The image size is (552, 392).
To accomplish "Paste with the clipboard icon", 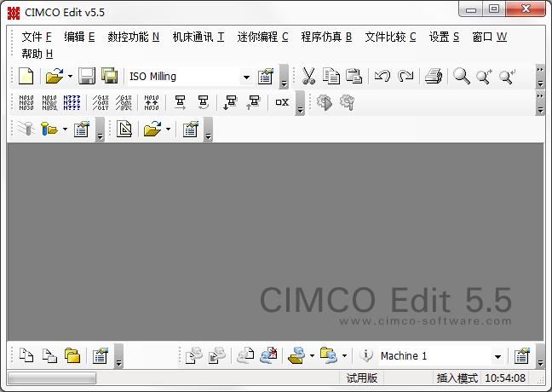I will (354, 76).
